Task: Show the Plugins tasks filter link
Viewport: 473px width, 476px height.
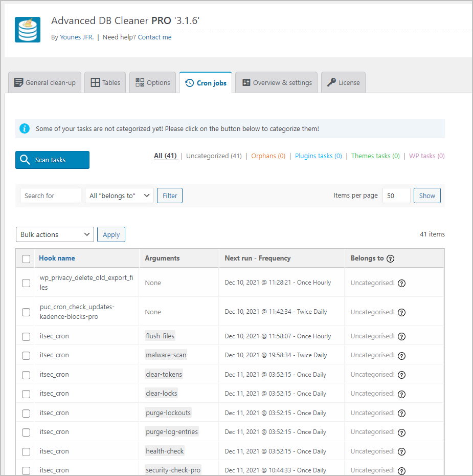Action: point(318,156)
